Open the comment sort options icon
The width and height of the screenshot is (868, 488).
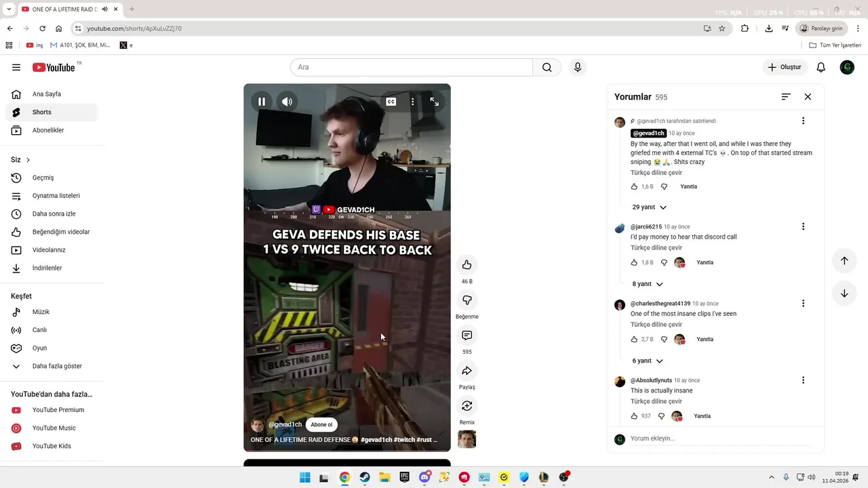click(x=786, y=97)
